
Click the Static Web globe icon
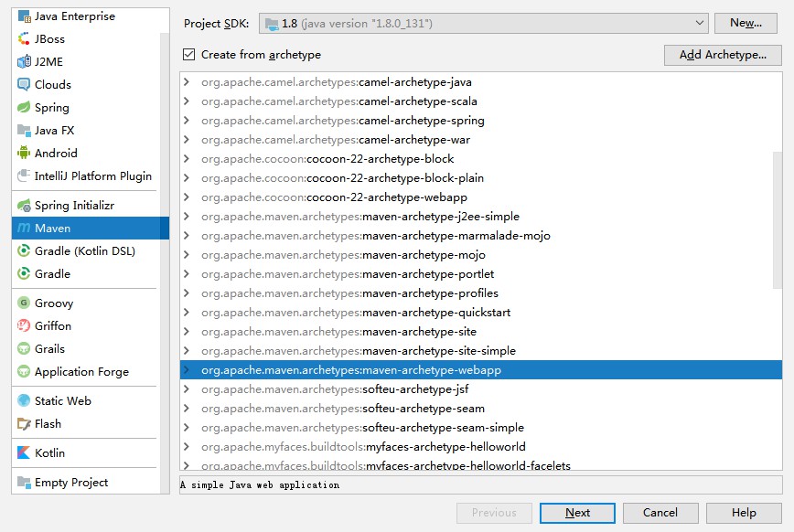[x=24, y=400]
